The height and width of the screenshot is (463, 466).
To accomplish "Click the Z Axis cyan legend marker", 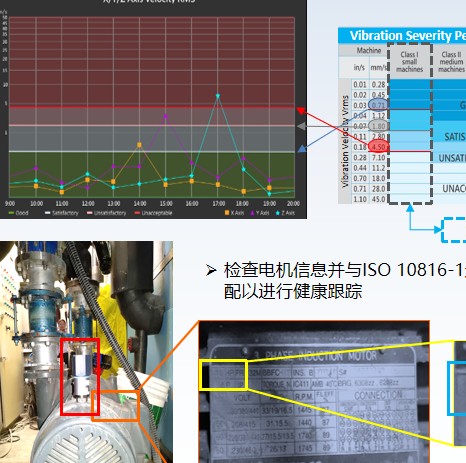I will click(x=278, y=213).
